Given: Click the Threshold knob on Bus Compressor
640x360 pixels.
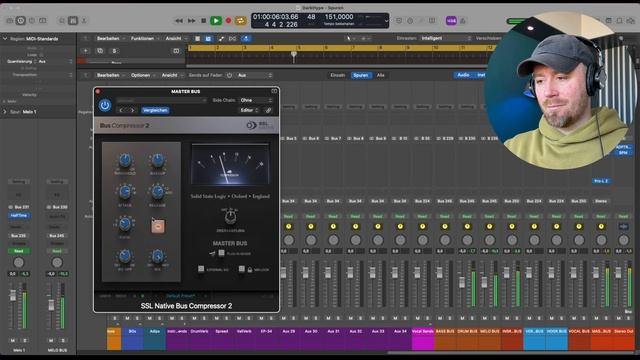Looking at the screenshot, I should 125,160.
